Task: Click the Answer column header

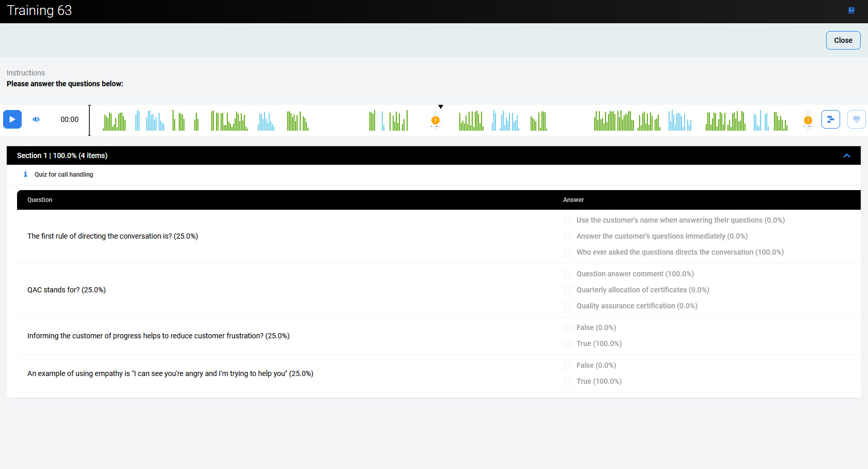Action: (x=573, y=200)
